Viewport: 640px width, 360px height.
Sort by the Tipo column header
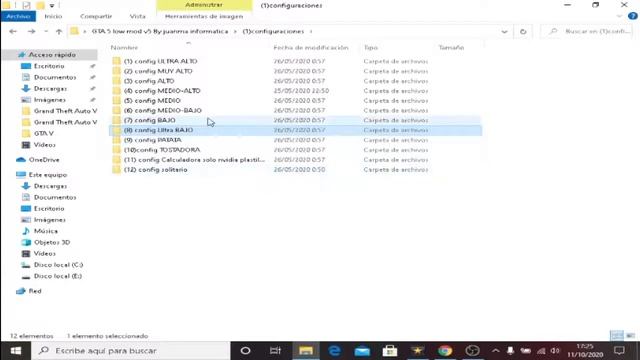371,48
